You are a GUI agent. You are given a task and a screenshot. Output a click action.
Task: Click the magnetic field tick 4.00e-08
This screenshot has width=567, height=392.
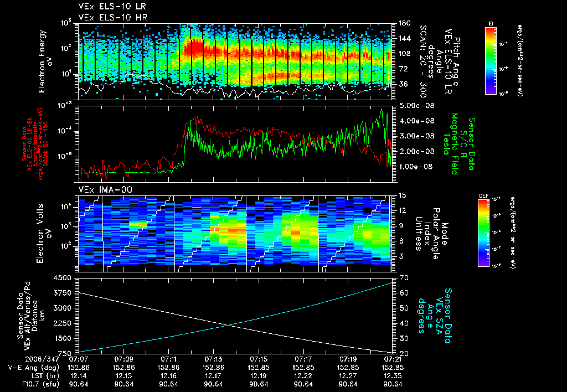point(416,121)
